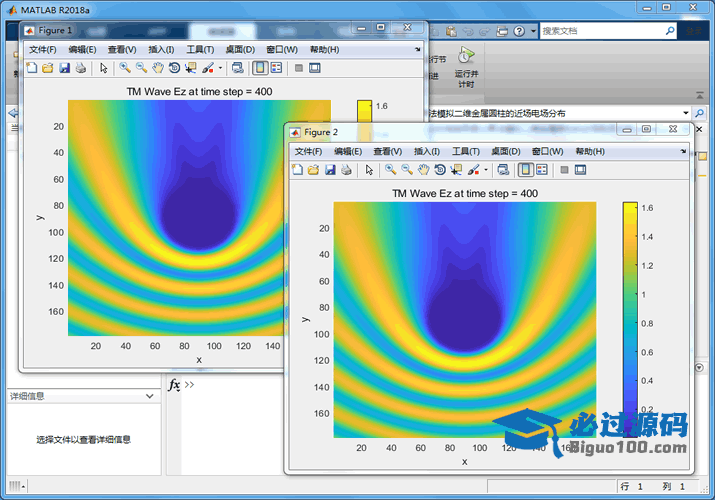Open 编辑(E) menu in Figure 1
Viewport: 715px width, 500px height.
click(x=83, y=50)
